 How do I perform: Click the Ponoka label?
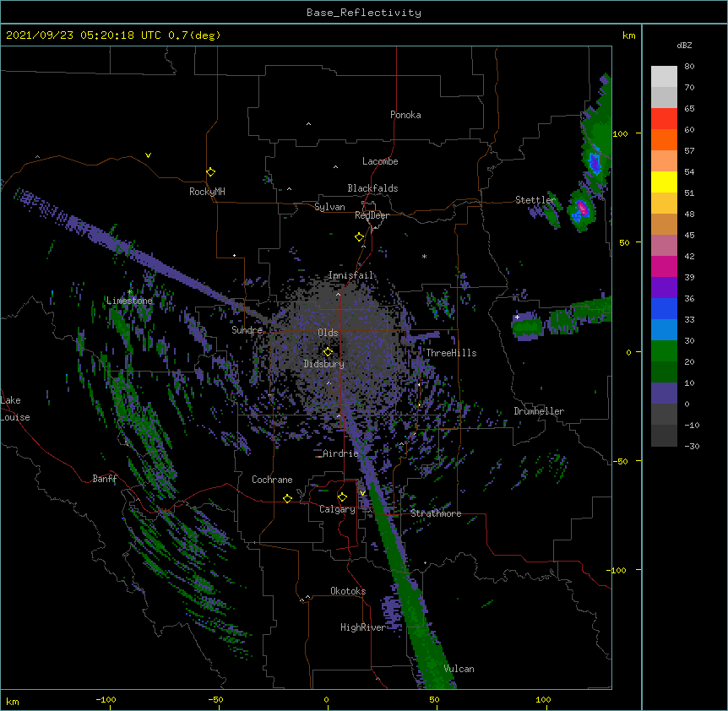click(405, 115)
